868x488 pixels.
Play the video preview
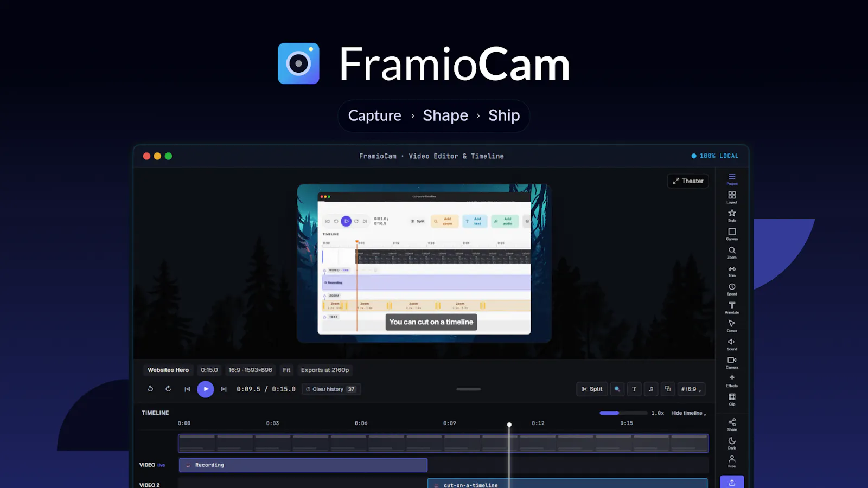tap(206, 389)
